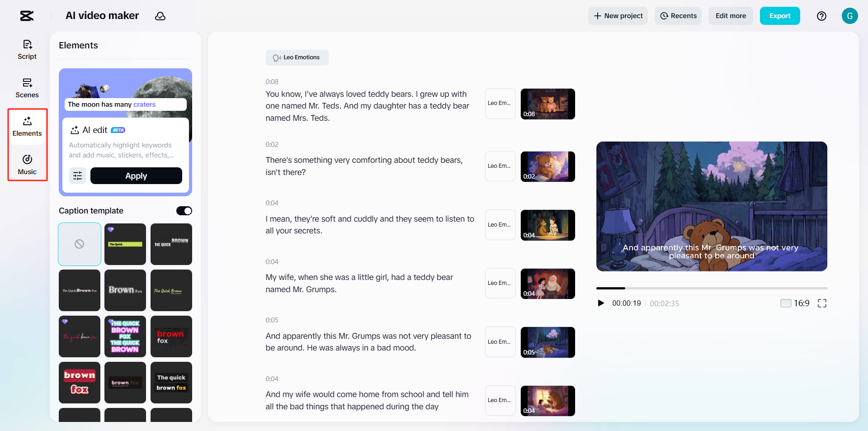Screen dimensions: 868x431
Task: Select the blank no-caption template
Action: (79, 244)
